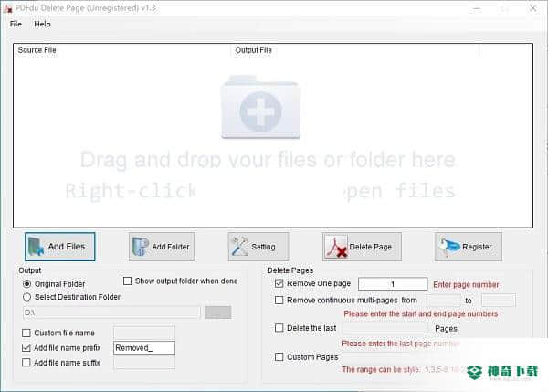Check the Delete the last checkbox
The width and height of the screenshot is (548, 392).
click(x=279, y=328)
